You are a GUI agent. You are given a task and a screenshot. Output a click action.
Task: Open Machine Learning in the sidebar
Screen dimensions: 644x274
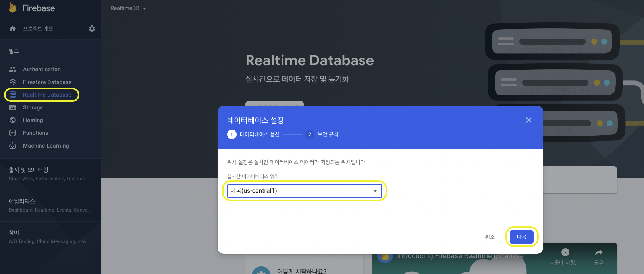click(46, 146)
